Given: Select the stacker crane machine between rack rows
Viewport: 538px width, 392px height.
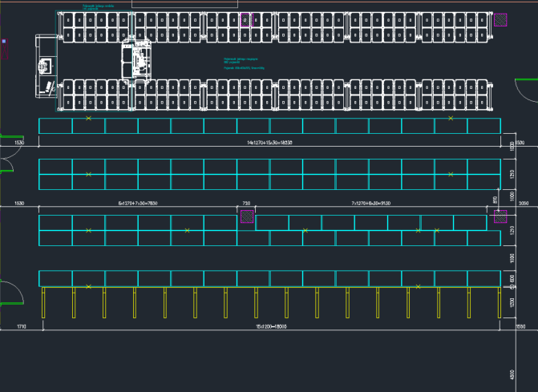Looking at the screenshot, I should 136,59.
